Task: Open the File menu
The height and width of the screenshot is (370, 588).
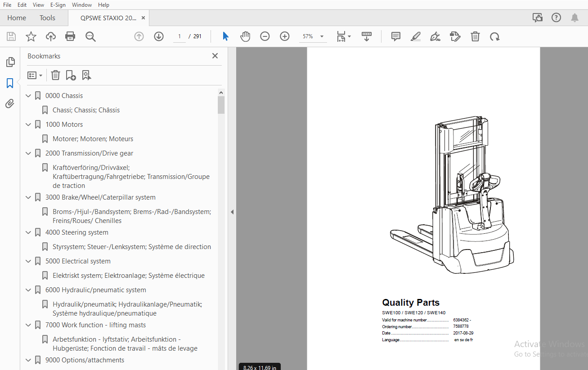Action: pos(7,4)
